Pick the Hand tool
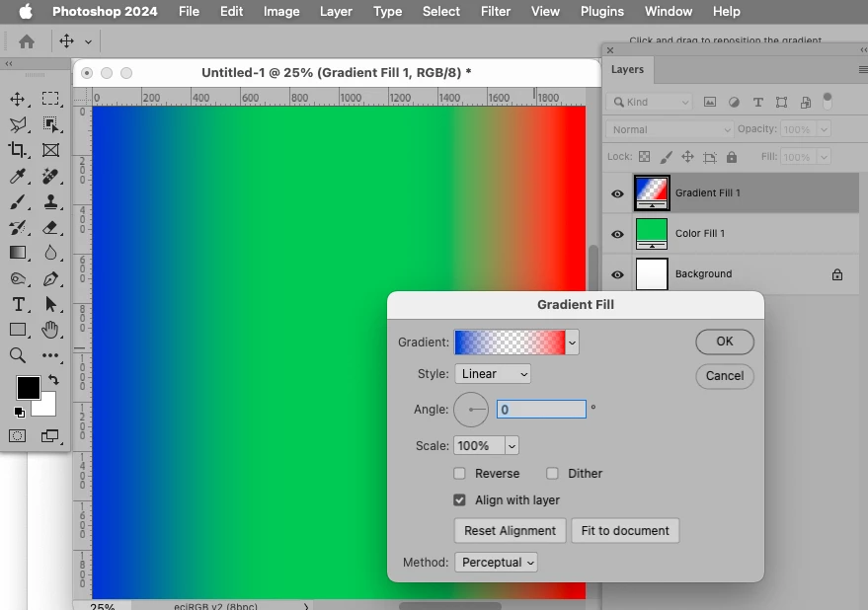 [x=49, y=330]
